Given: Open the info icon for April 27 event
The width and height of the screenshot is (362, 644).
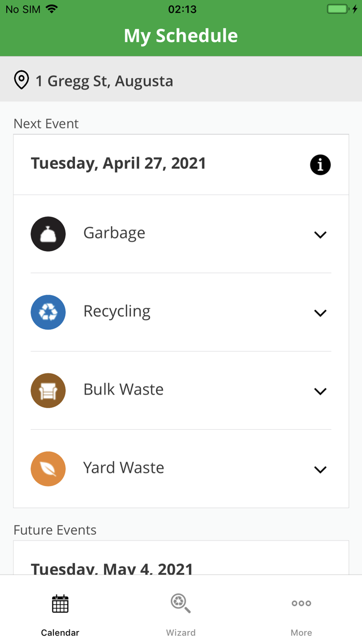Looking at the screenshot, I should (320, 165).
